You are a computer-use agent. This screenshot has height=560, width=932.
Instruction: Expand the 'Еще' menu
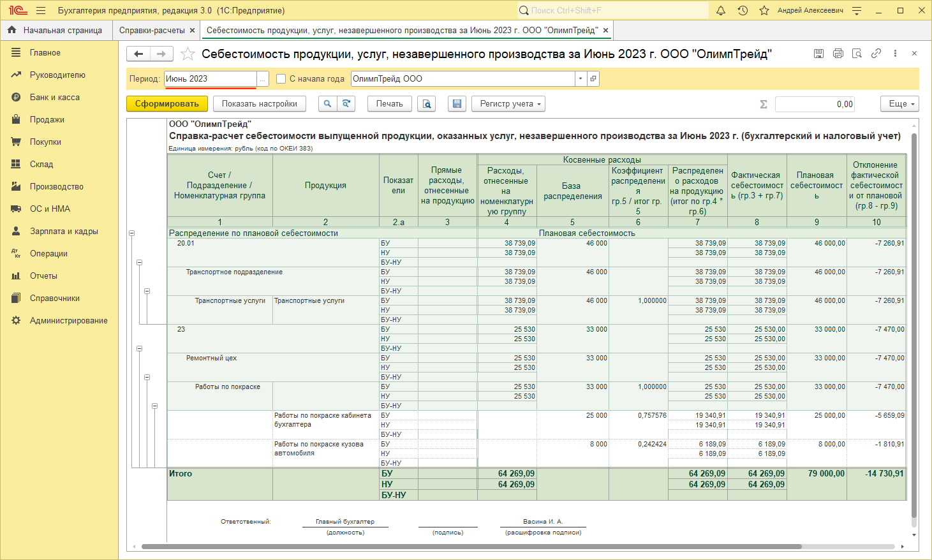pyautogui.click(x=899, y=104)
